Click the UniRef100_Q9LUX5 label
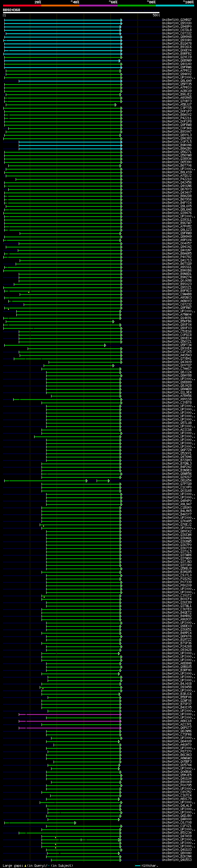197x868 pixels. point(177,206)
